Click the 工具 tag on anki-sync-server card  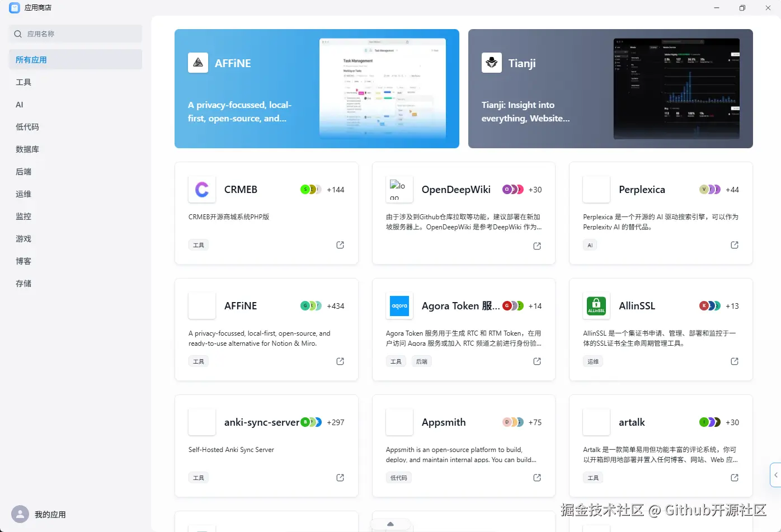(x=199, y=478)
